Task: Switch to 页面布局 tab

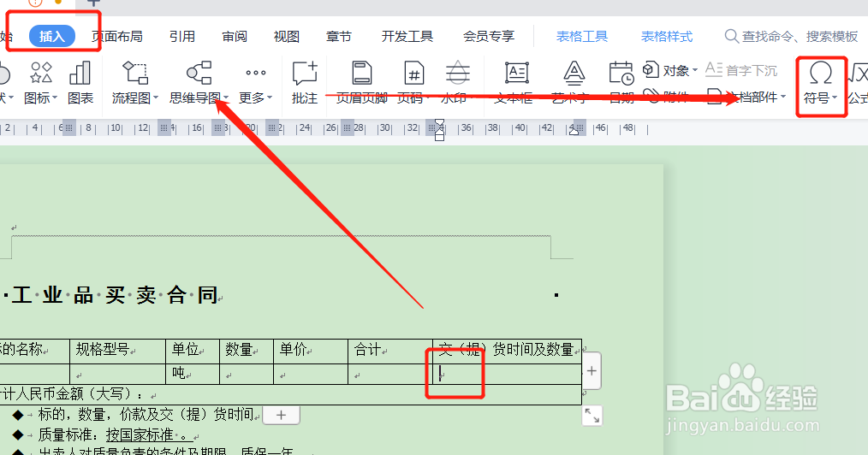Action: click(117, 37)
